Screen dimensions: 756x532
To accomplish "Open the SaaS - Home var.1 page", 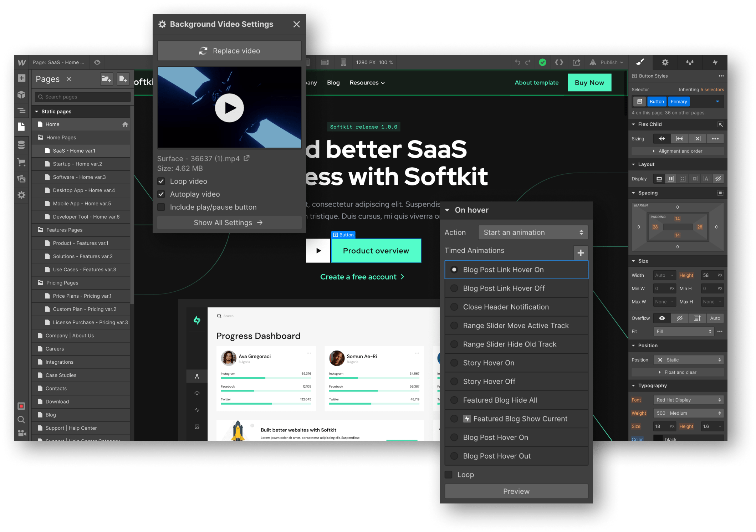I will pyautogui.click(x=81, y=151).
